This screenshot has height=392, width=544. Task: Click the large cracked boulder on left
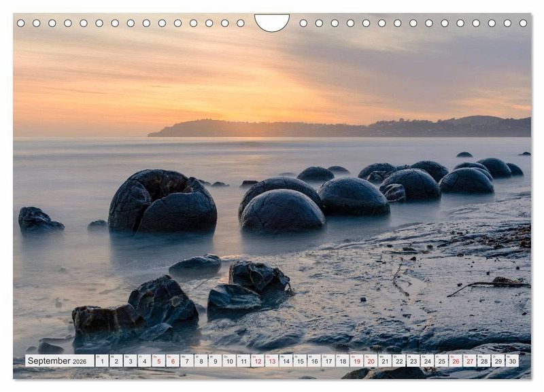(x=162, y=202)
